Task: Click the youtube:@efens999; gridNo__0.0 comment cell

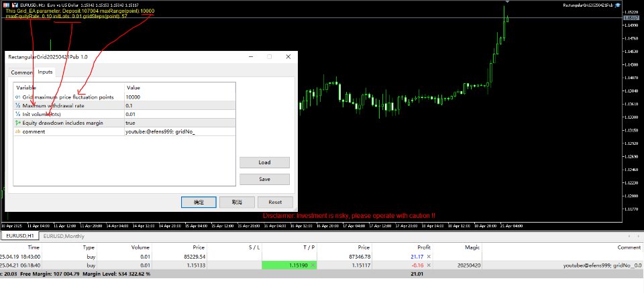Action: (602, 266)
